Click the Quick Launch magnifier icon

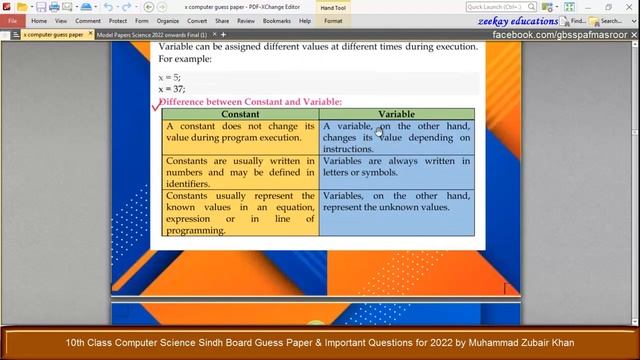pos(531,7)
